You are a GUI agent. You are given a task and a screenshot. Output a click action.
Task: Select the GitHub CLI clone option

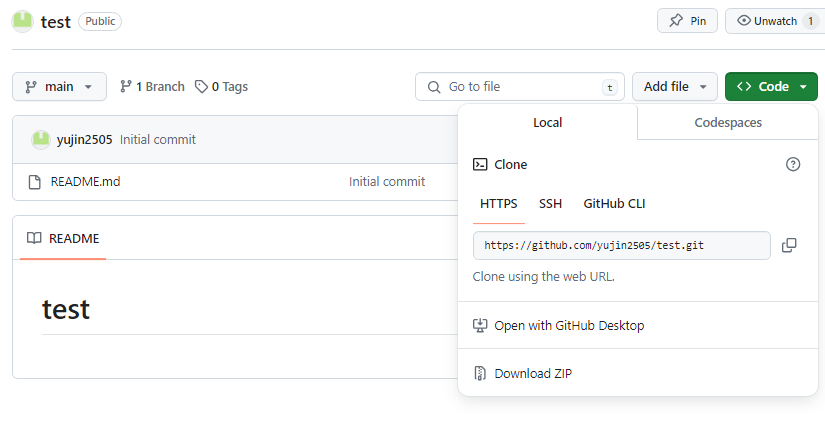614,204
